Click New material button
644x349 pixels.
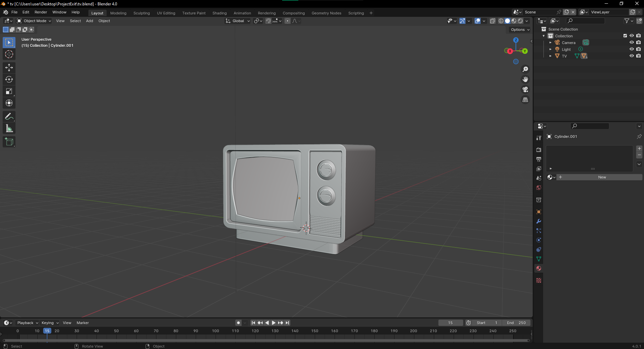tap(599, 177)
